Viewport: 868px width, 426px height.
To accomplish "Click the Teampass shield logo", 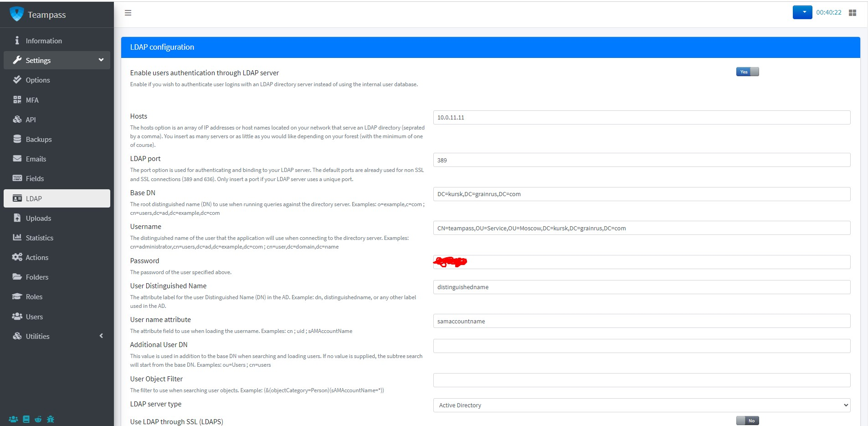I will pyautogui.click(x=16, y=14).
